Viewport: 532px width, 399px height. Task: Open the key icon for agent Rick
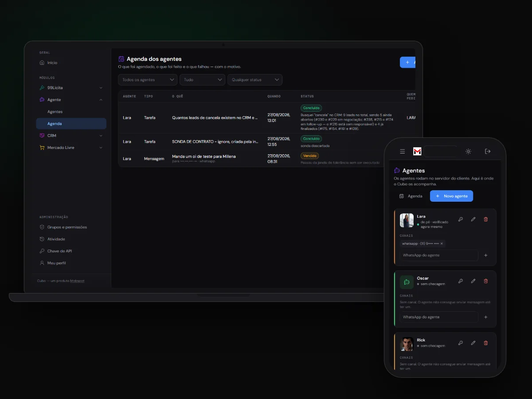pyautogui.click(x=461, y=343)
